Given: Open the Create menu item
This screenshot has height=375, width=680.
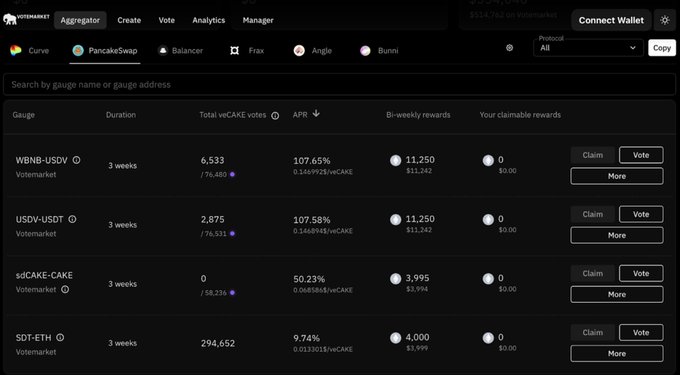Looking at the screenshot, I should pos(129,20).
